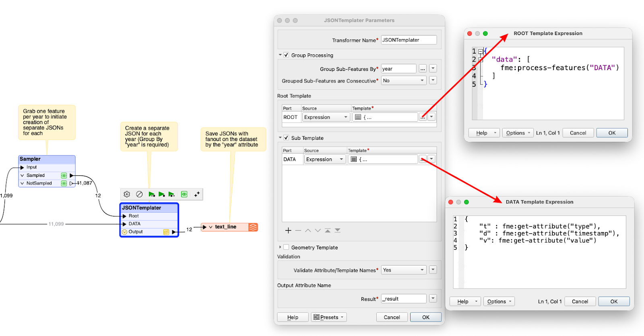Click the disable transformer slashed-circle icon
This screenshot has width=644, height=336.
[x=139, y=194]
